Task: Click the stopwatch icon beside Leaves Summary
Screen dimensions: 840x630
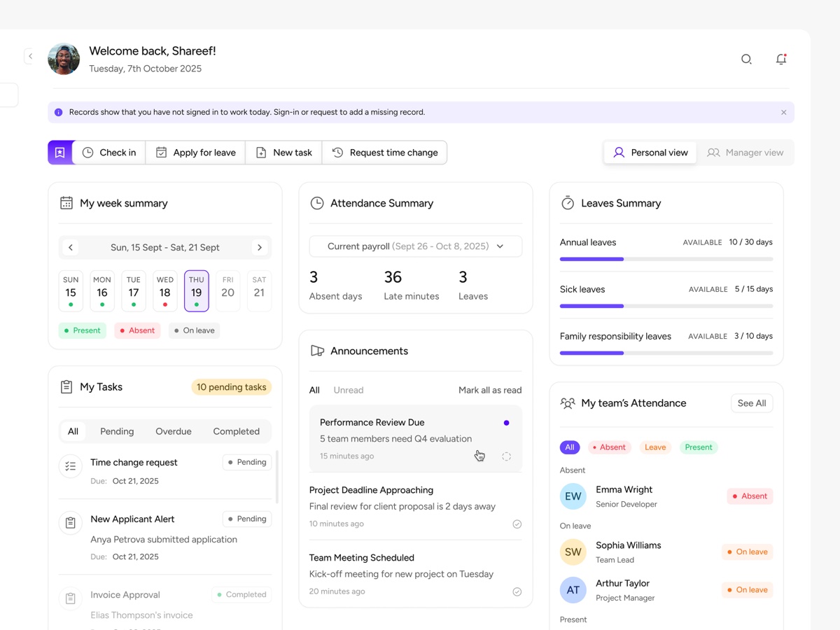Action: (x=568, y=203)
